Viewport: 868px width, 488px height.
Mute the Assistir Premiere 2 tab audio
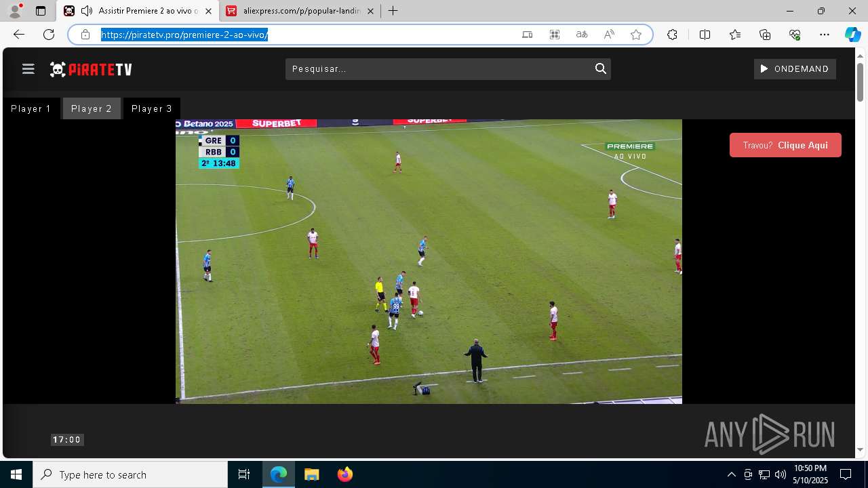point(86,11)
